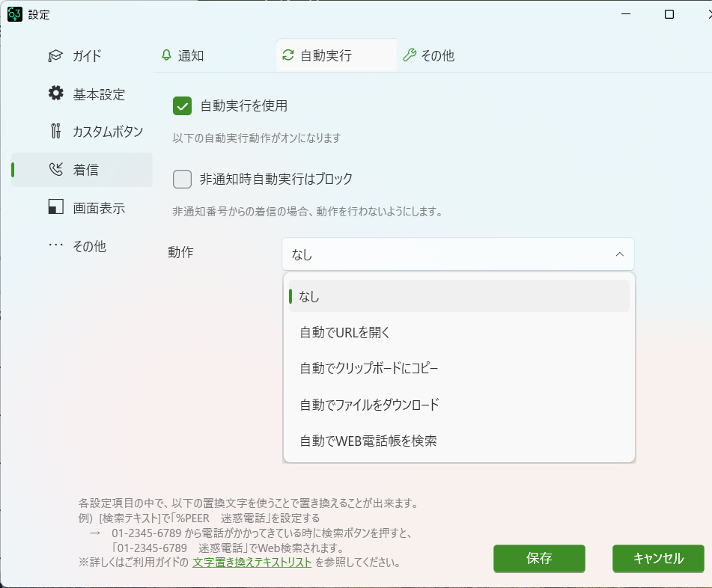
Task: Open the 文字置き換えテキストリスト link
Action: tap(252, 563)
